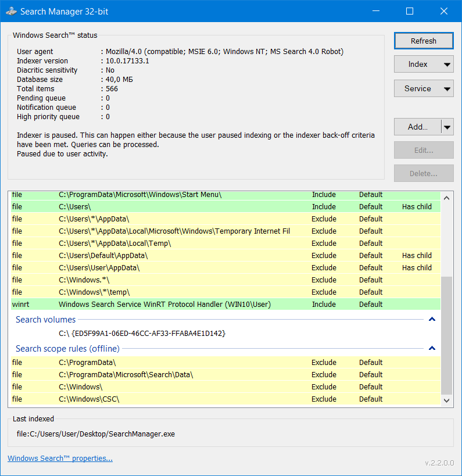Select the C:\Users\User\AppData\ rule

pos(225,268)
